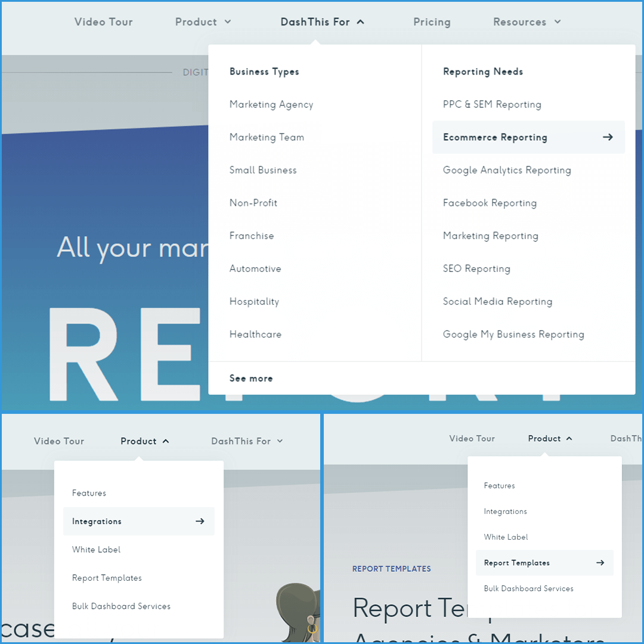Image resolution: width=644 pixels, height=644 pixels.
Task: Open the White Label page
Action: coord(96,549)
